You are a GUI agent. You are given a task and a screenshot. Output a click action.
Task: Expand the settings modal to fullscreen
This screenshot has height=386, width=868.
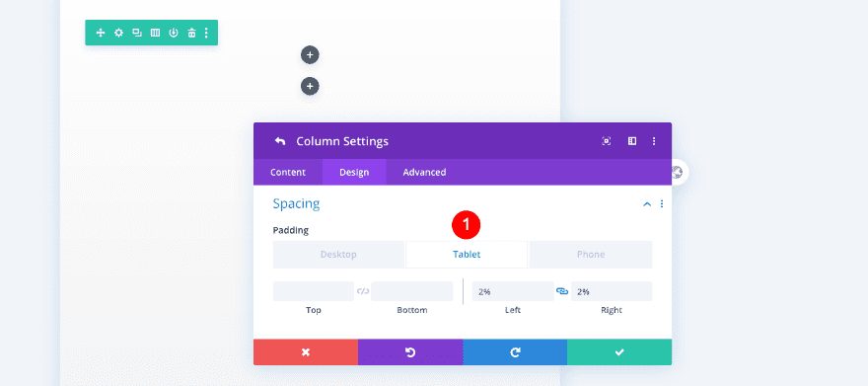(607, 141)
